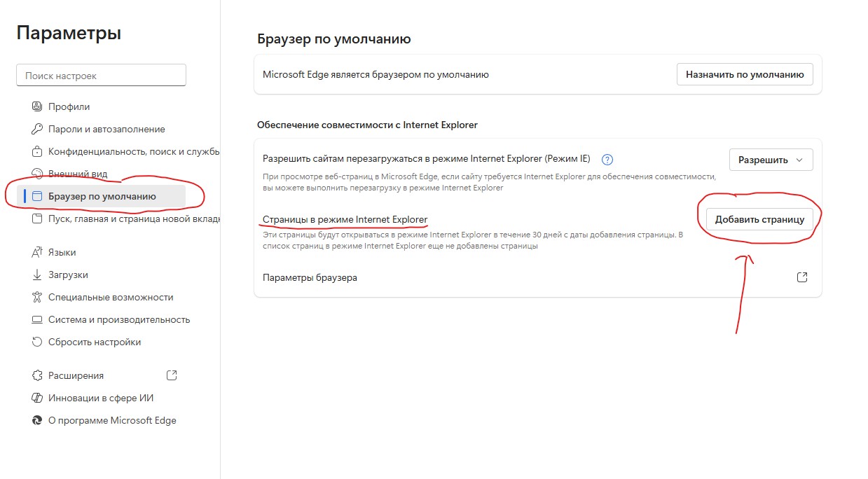
Task: Click the Languages icon in sidebar
Action: pos(38,252)
